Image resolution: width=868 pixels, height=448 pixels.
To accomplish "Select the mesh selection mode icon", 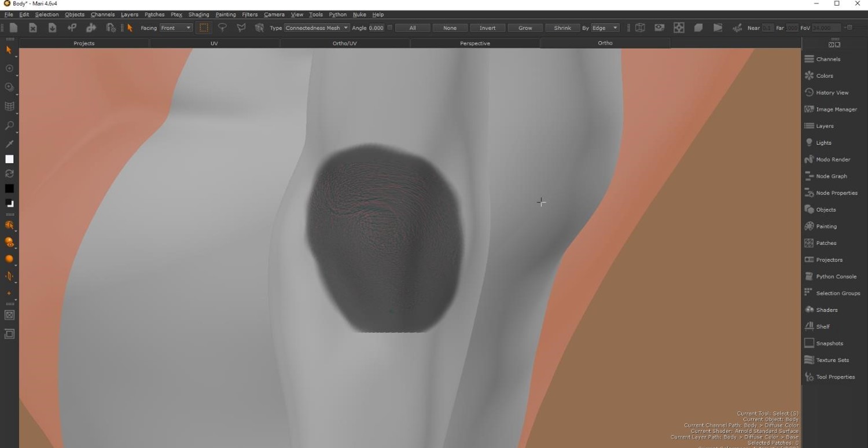I will tap(259, 28).
